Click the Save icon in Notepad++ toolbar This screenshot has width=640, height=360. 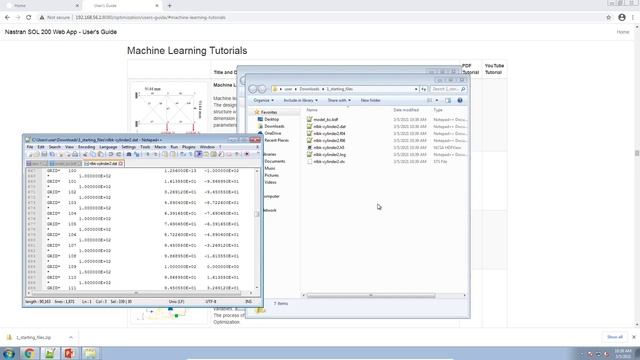click(44, 154)
